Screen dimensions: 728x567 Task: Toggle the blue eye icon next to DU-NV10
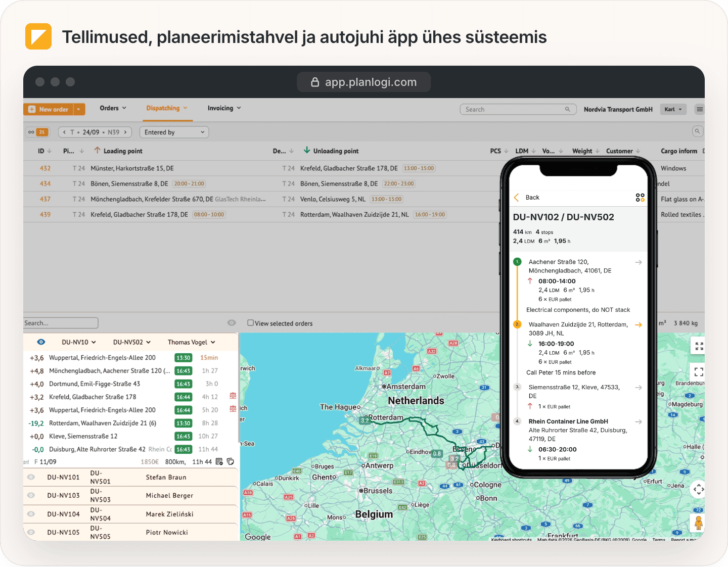coord(41,342)
